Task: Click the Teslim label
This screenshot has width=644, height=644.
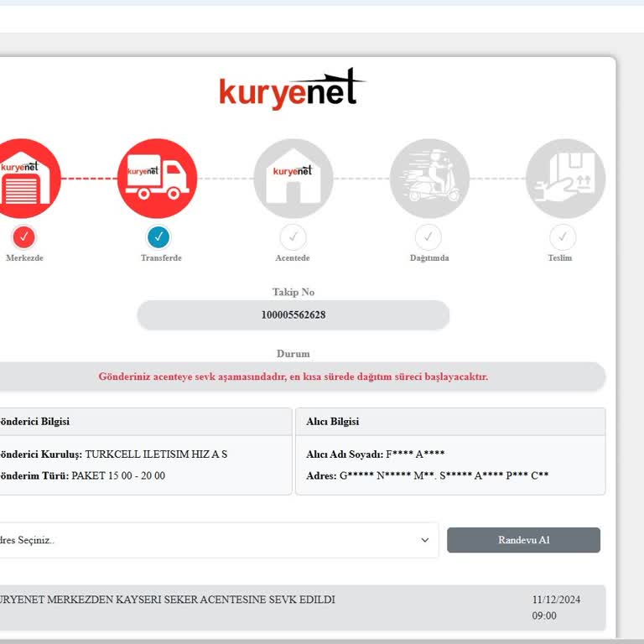Action: click(560, 258)
